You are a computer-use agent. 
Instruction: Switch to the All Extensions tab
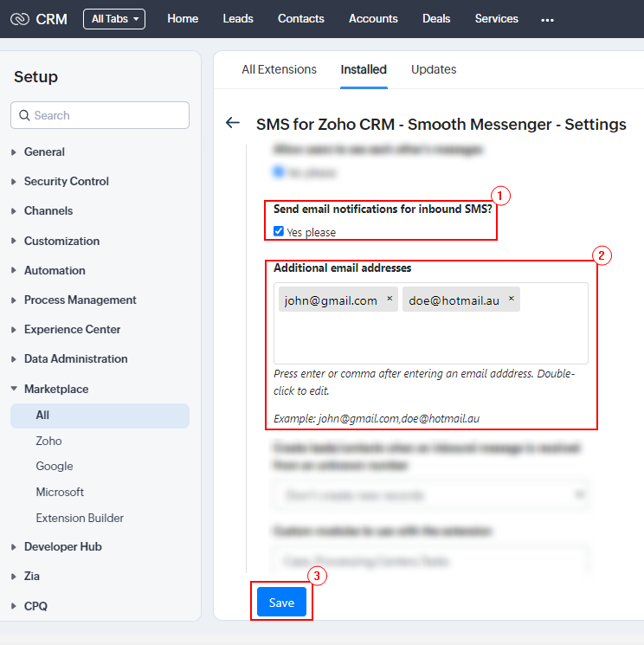pos(279,69)
